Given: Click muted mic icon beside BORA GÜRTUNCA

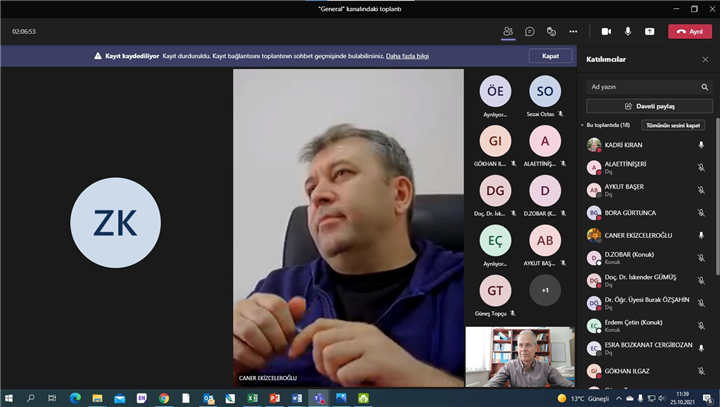Looking at the screenshot, I should click(701, 213).
